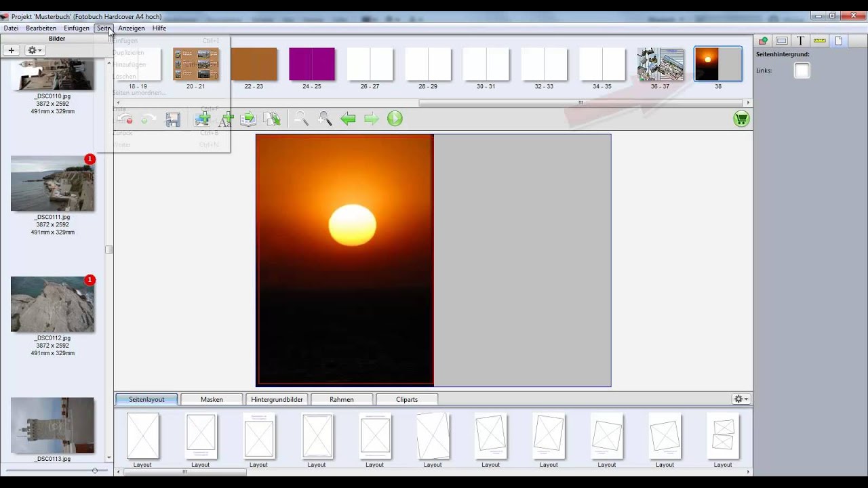This screenshot has height=488, width=868.
Task: Zoom in with the plus magnifier
Action: [325, 119]
